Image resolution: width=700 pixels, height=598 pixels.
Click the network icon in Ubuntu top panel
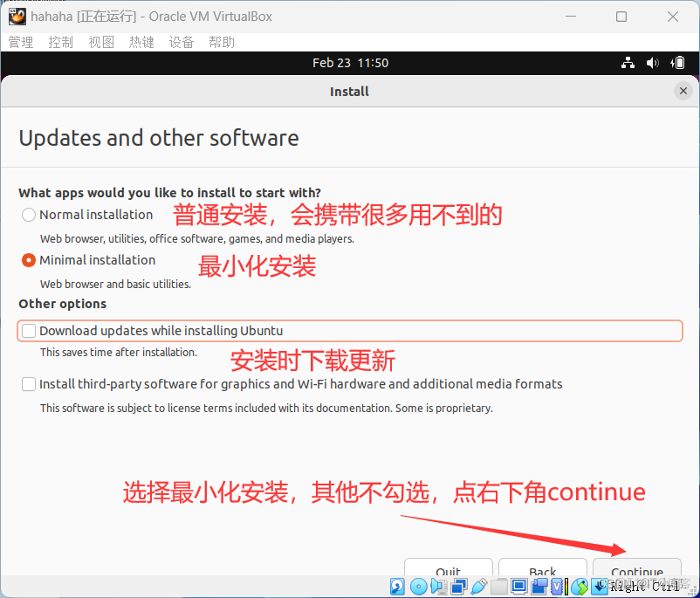click(628, 62)
